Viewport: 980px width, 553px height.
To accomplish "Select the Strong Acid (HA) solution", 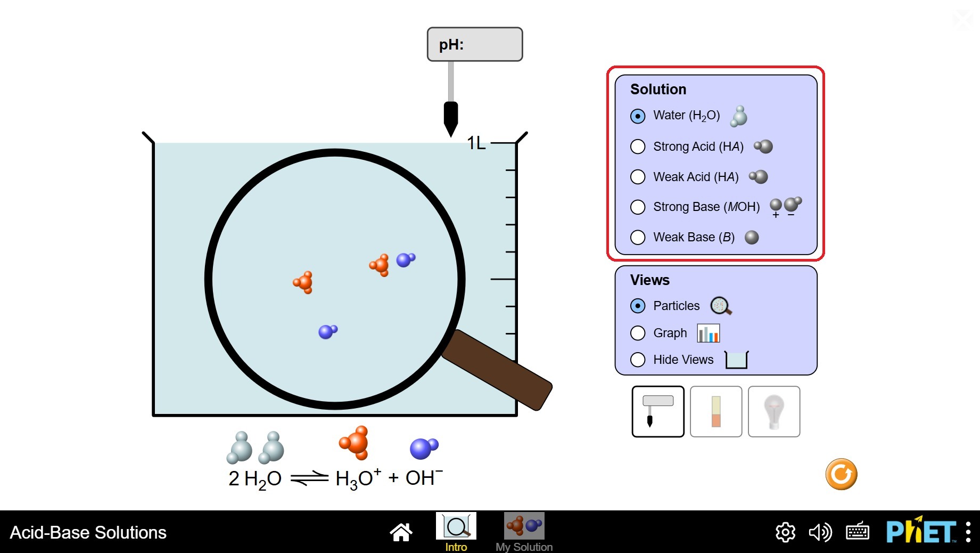I will tap(701, 147).
